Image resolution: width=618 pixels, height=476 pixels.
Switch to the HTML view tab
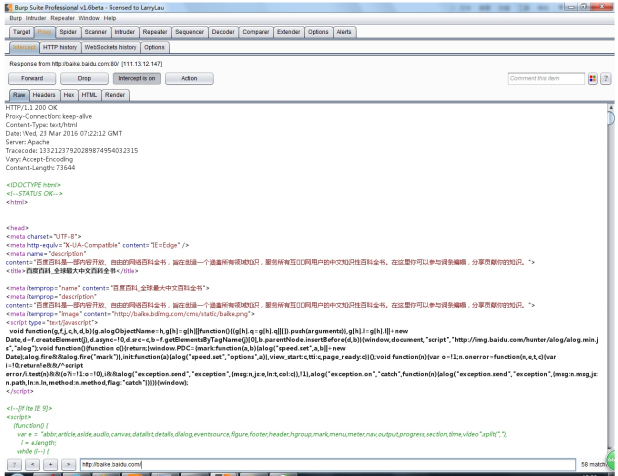(89, 95)
